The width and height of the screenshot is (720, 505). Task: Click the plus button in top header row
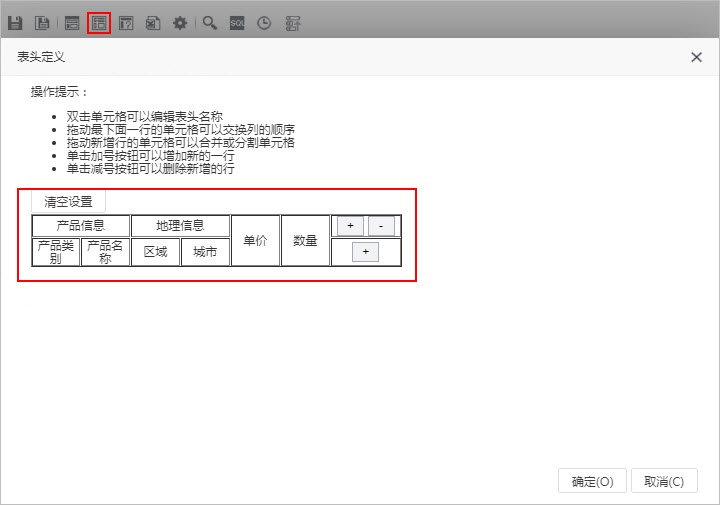[350, 225]
